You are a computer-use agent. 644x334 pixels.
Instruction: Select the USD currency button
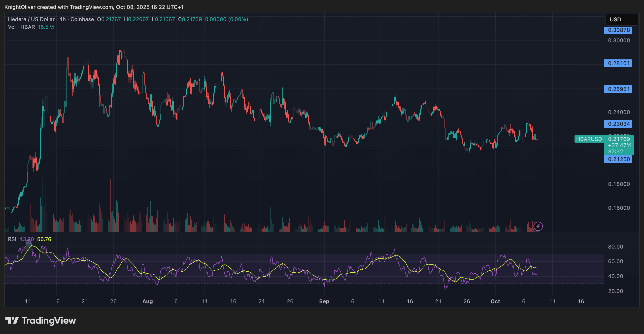point(621,20)
